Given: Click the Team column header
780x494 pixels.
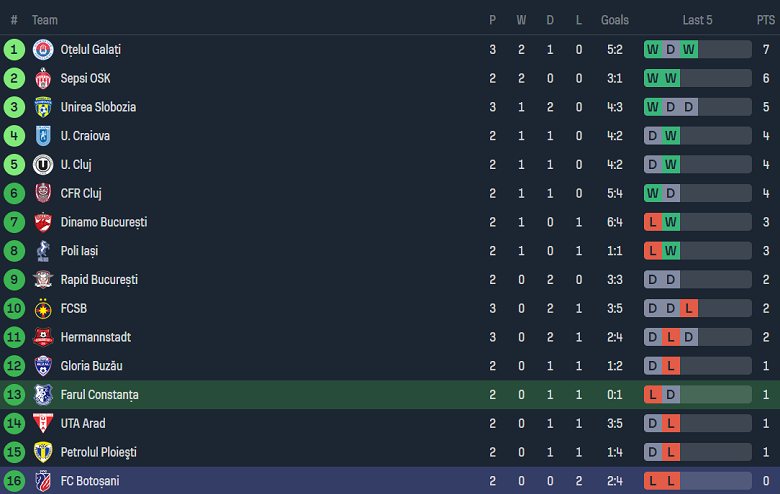Looking at the screenshot, I should (x=45, y=20).
